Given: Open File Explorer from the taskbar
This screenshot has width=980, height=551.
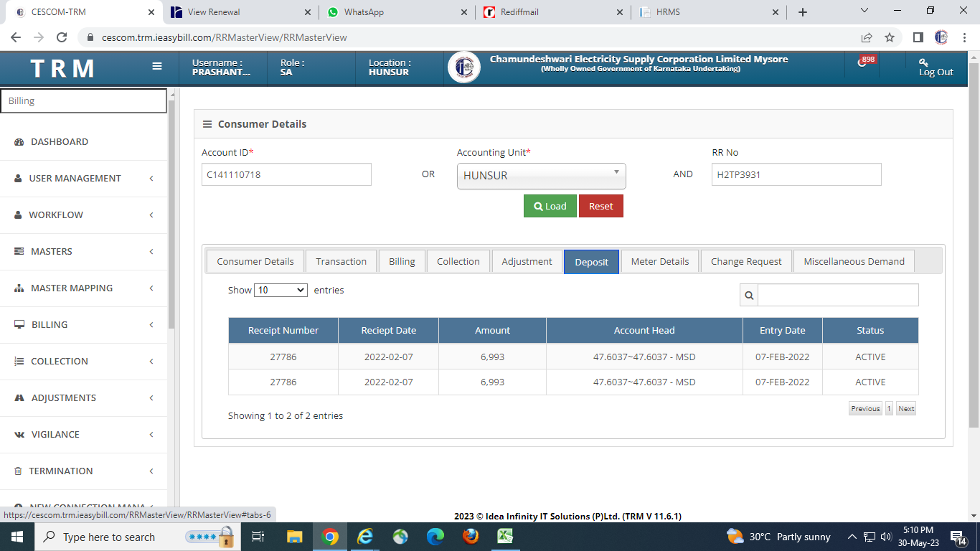Looking at the screenshot, I should 295,537.
